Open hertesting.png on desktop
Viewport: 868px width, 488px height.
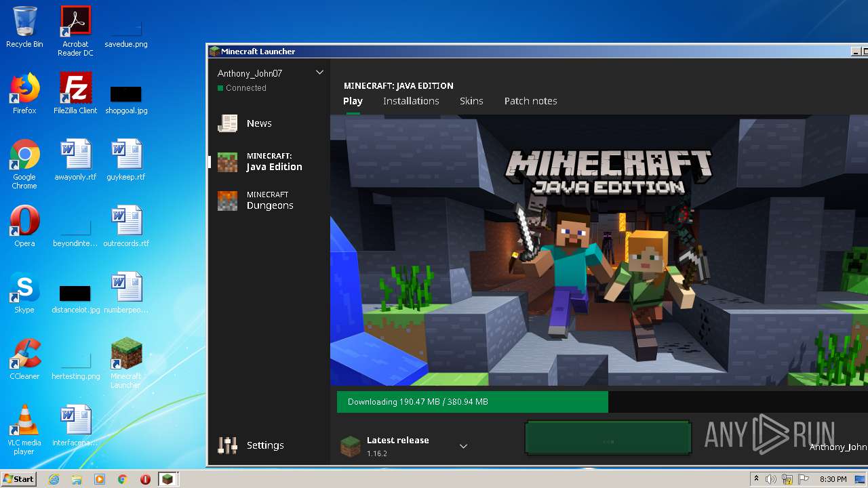75,365
